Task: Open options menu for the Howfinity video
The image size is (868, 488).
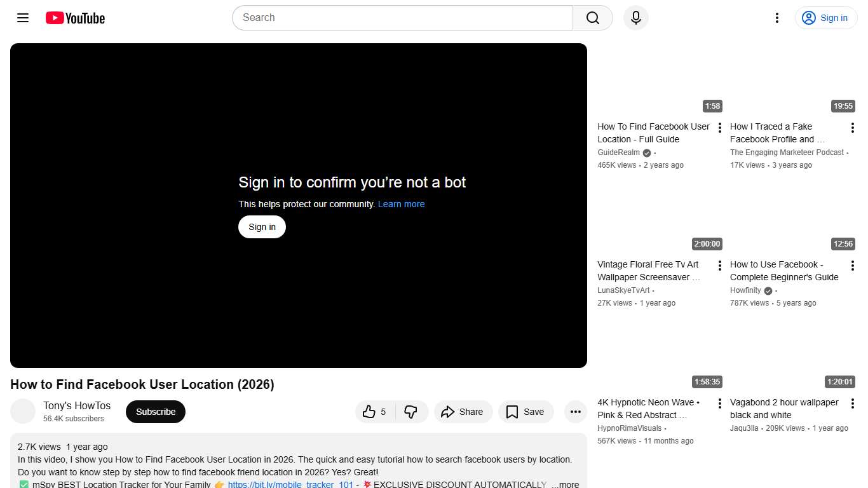Action: click(x=853, y=265)
